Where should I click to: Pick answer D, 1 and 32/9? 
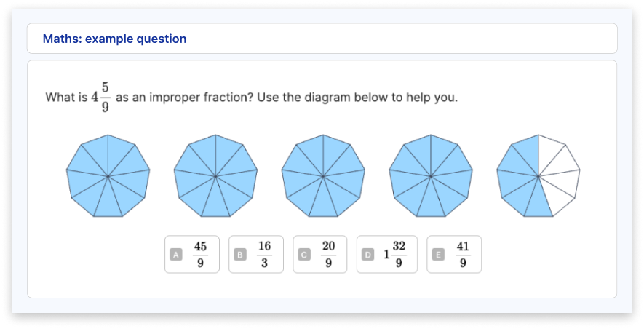click(387, 254)
